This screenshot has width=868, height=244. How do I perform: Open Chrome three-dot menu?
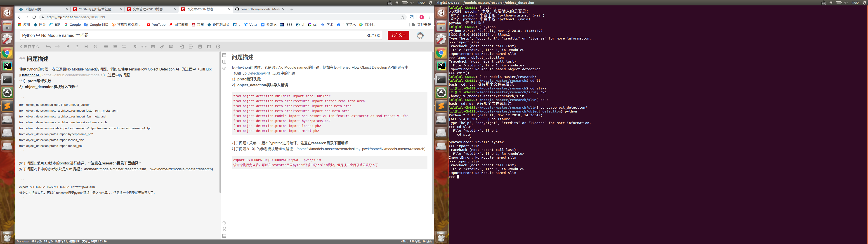(x=429, y=17)
